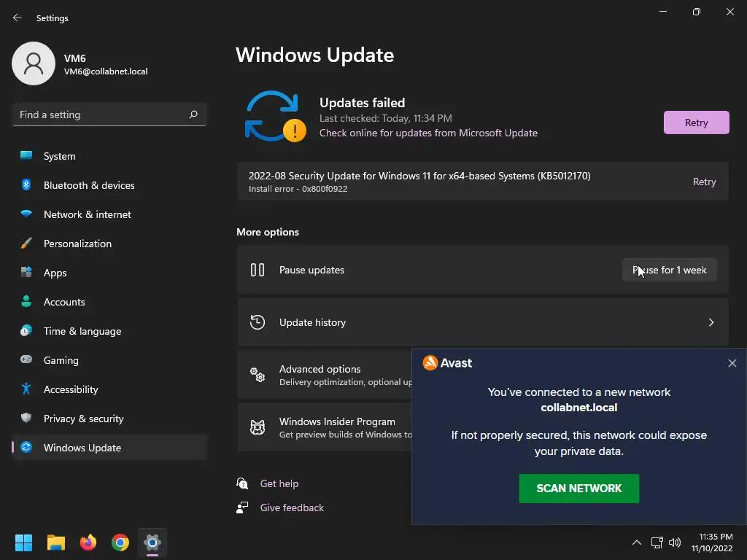Click the Apps icon in sidebar
The height and width of the screenshot is (560, 747).
[26, 273]
